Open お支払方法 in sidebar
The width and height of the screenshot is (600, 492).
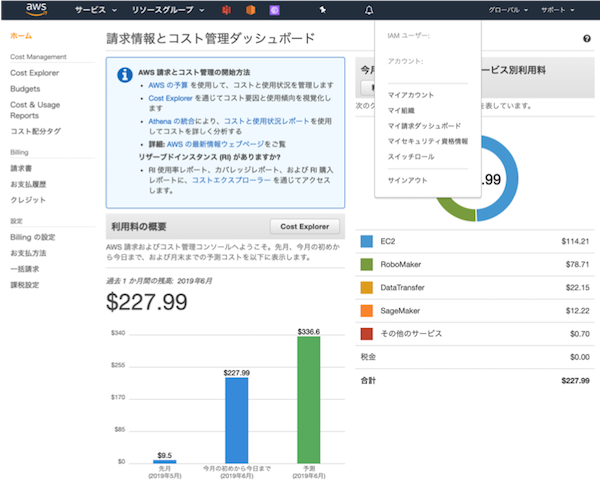28,253
